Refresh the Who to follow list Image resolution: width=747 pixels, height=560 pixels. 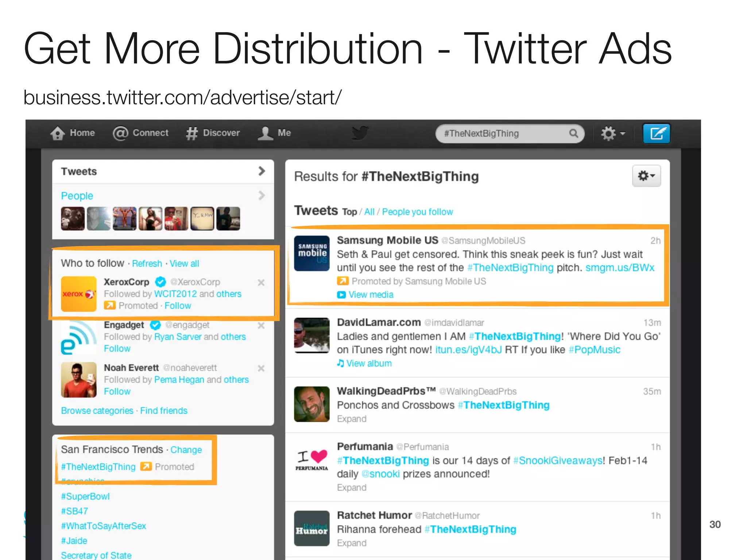(147, 263)
